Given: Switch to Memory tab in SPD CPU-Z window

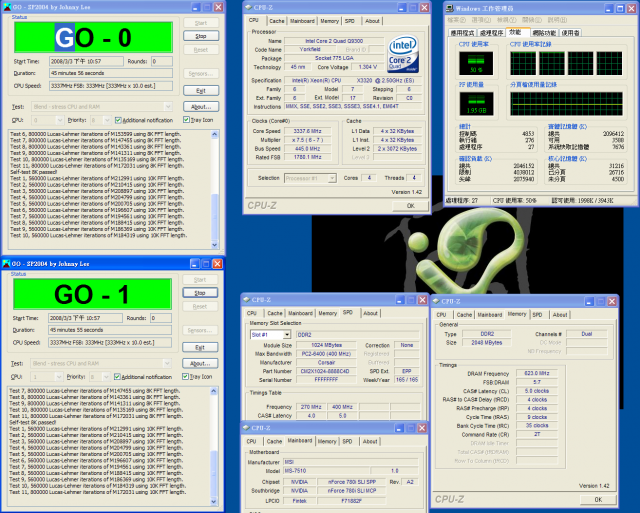Looking at the screenshot, I should point(327,313).
